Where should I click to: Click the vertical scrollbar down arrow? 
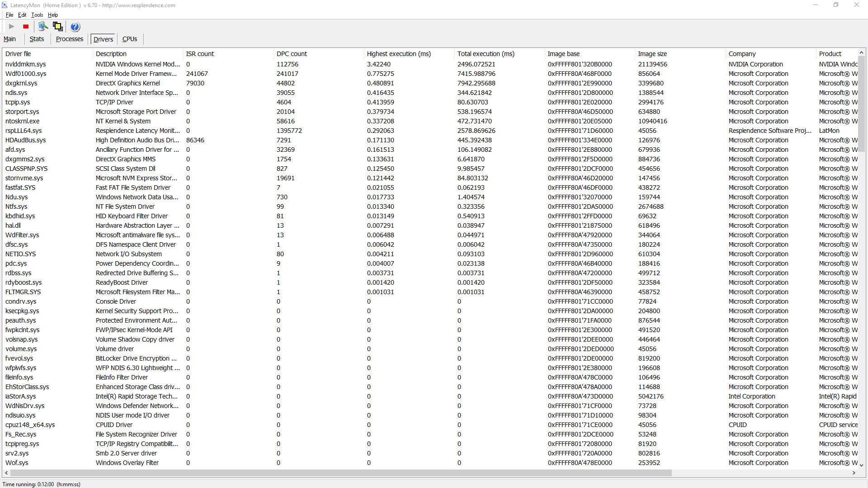pos(861,465)
